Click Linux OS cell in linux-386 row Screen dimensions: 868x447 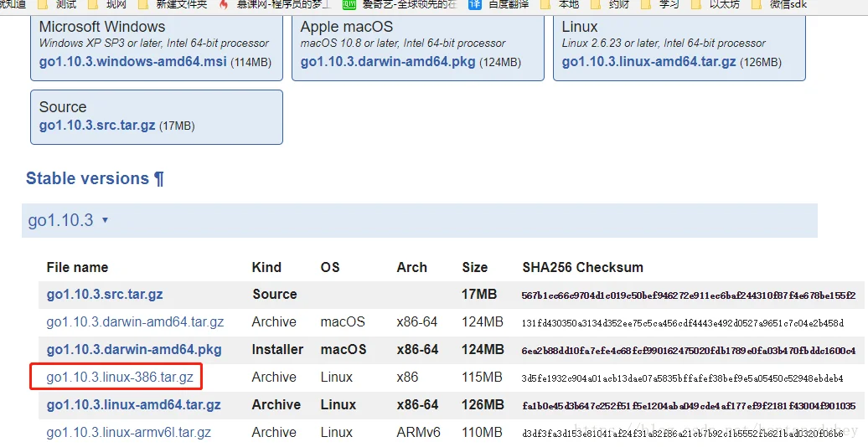(x=337, y=378)
